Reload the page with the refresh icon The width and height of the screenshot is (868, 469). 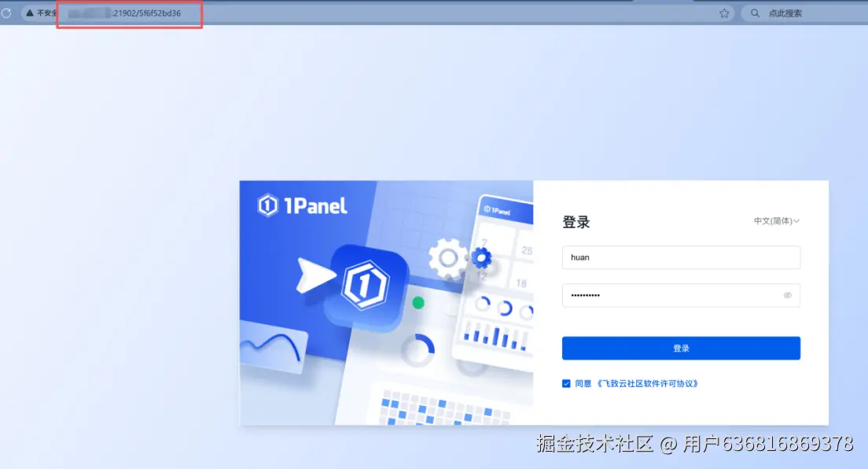6,13
